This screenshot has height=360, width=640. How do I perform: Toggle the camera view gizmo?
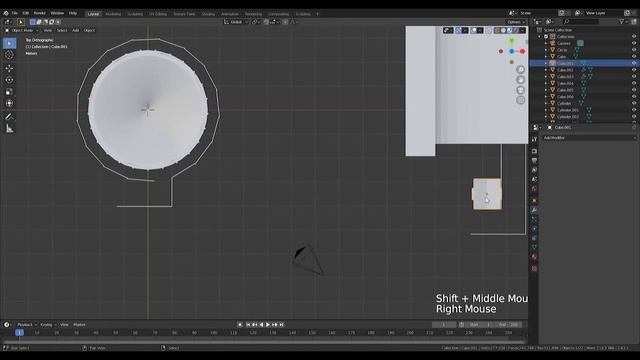point(520,90)
